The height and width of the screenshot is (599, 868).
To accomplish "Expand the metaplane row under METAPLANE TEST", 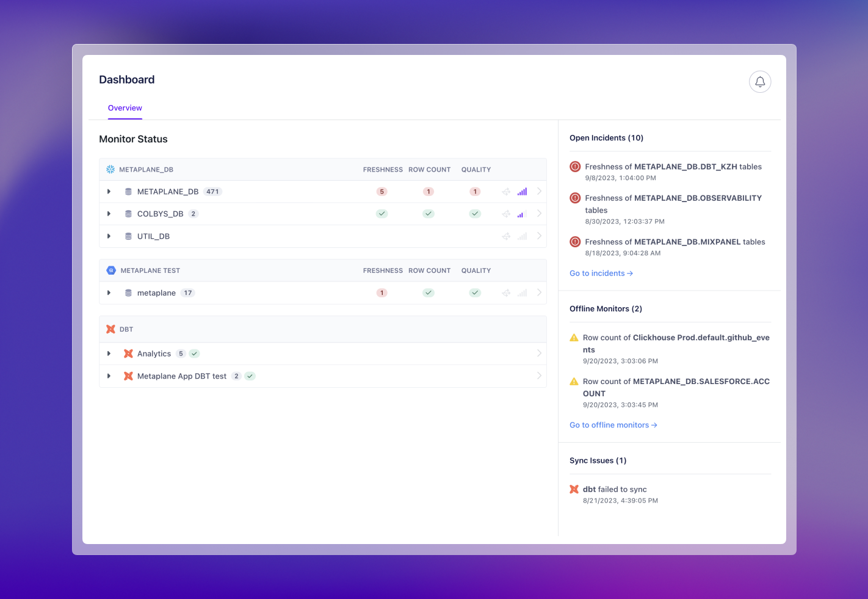I will pyautogui.click(x=109, y=292).
